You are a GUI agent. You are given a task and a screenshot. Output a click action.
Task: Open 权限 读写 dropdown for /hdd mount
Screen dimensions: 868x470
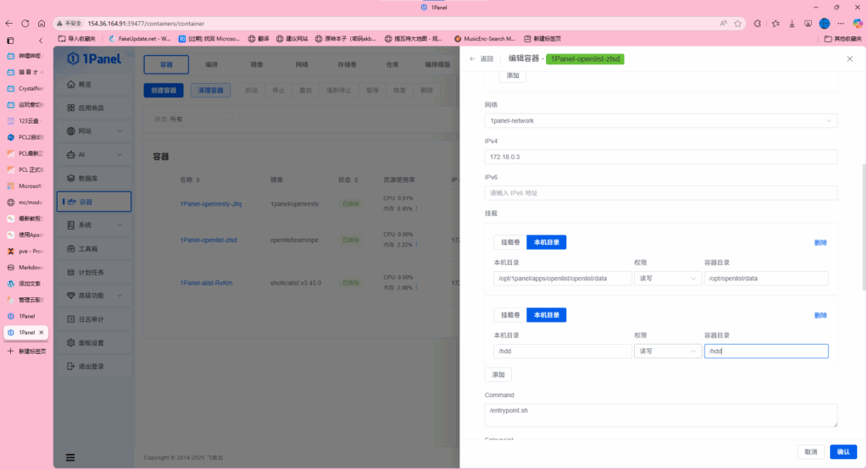[668, 351]
